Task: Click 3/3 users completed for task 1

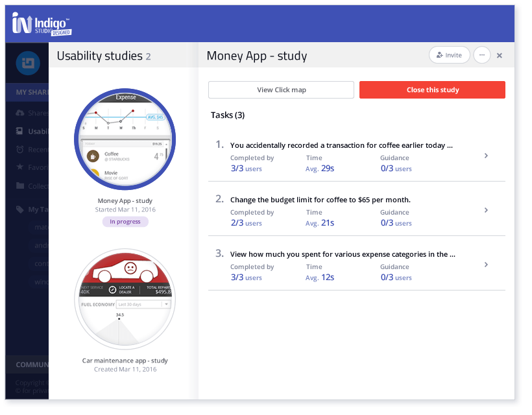Action: coord(247,169)
